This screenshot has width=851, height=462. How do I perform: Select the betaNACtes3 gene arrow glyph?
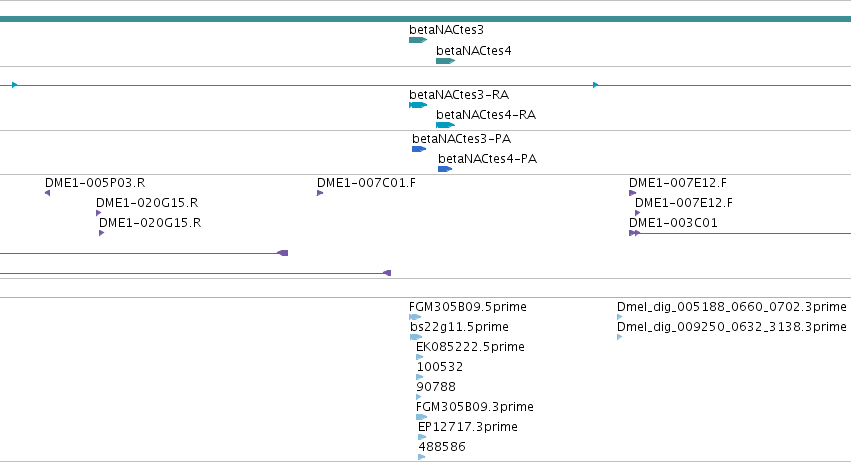click(418, 40)
